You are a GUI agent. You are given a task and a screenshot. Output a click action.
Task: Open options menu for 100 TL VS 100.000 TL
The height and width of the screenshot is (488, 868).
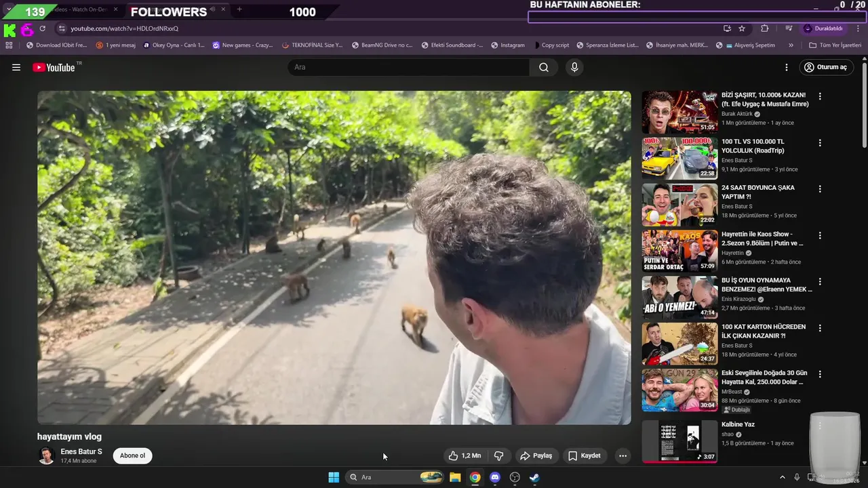click(x=820, y=143)
